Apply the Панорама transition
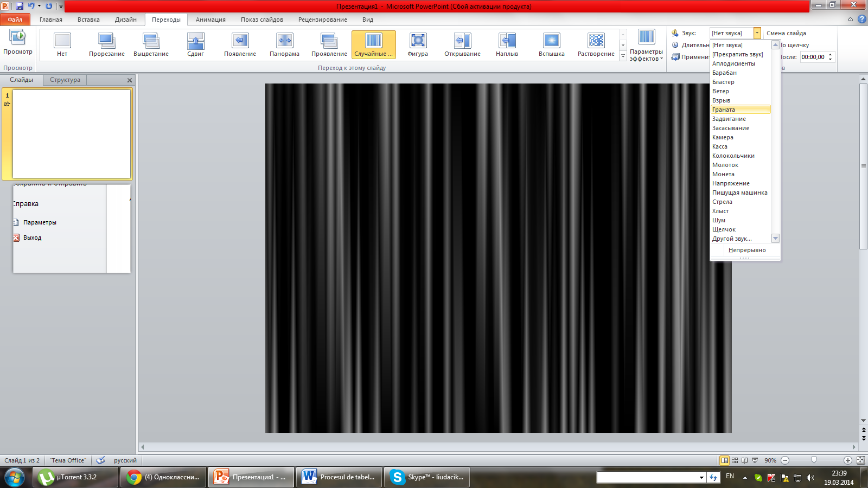This screenshot has width=868, height=488. 285,44
